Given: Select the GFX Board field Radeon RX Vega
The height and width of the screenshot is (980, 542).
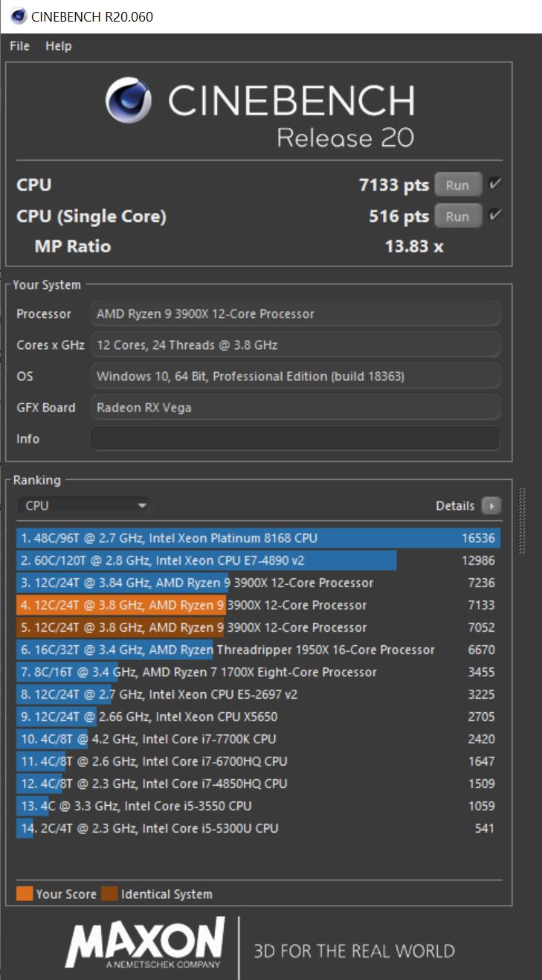Looking at the screenshot, I should click(295, 408).
